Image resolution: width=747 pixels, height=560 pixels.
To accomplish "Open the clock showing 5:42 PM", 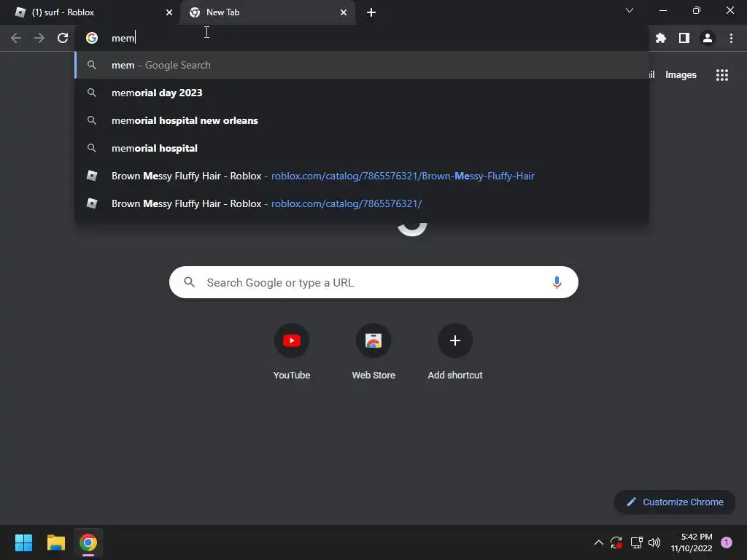I will click(692, 542).
